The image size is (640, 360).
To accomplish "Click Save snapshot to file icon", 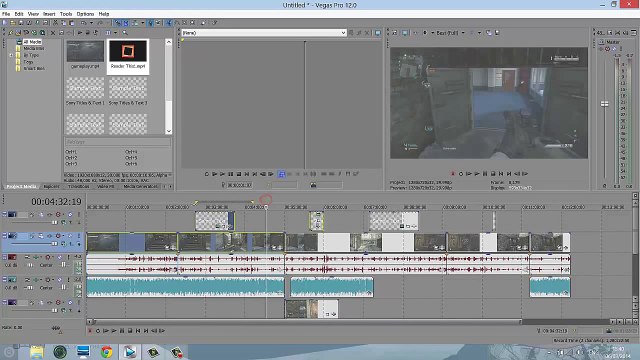I will coord(497,33).
